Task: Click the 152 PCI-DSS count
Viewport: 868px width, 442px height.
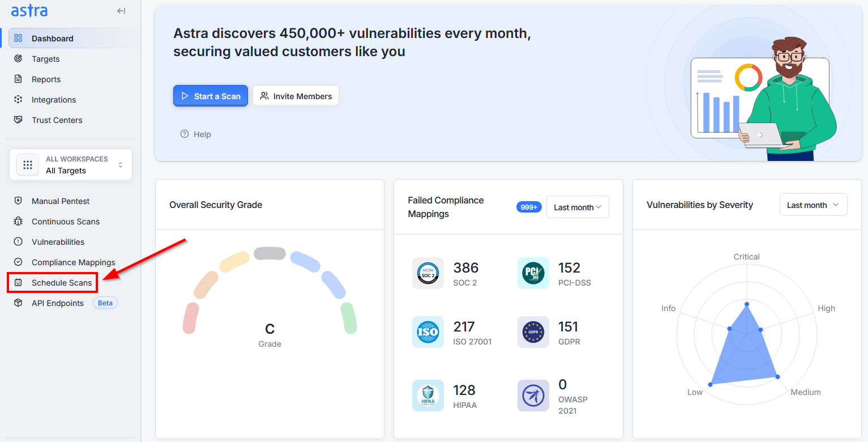Action: coord(570,267)
